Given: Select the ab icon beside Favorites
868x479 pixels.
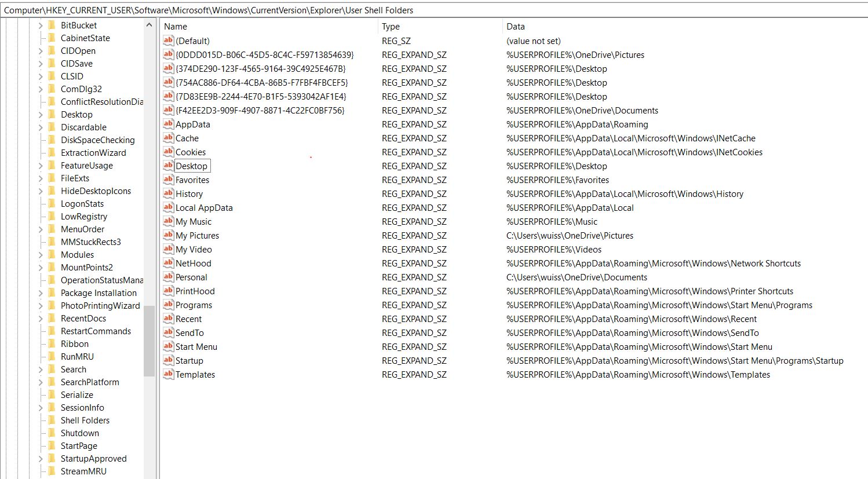Looking at the screenshot, I should point(168,180).
